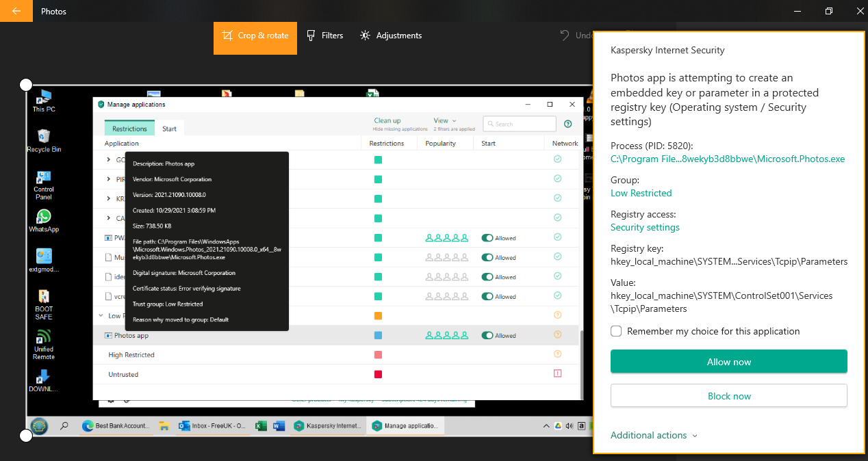Toggle the Allowed switch for Photos app
868x461 pixels.
487,335
